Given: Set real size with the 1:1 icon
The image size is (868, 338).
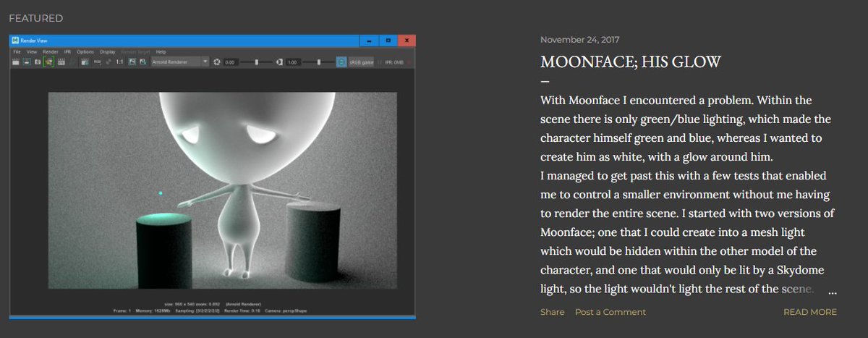Looking at the screenshot, I should point(119,62).
